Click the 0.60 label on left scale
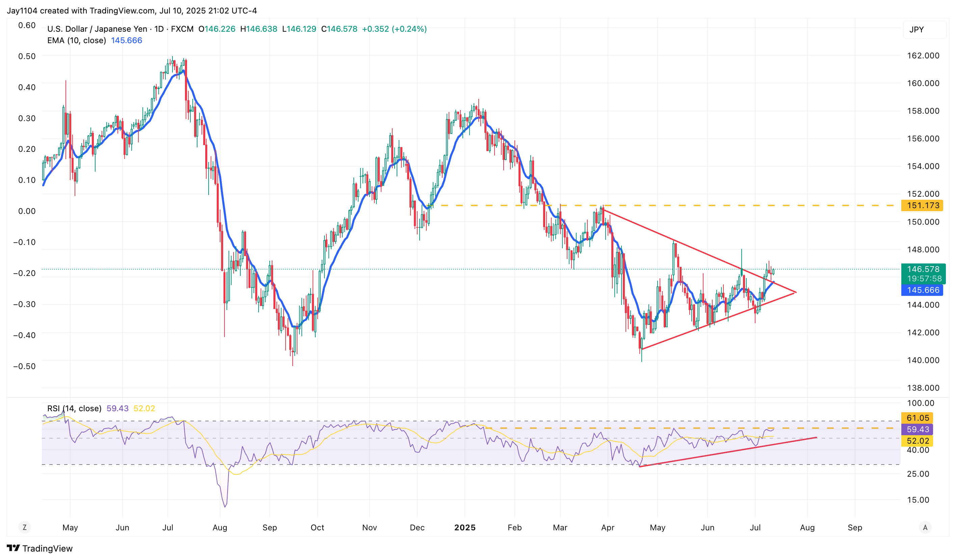This screenshot has height=560, width=956. coord(27,25)
